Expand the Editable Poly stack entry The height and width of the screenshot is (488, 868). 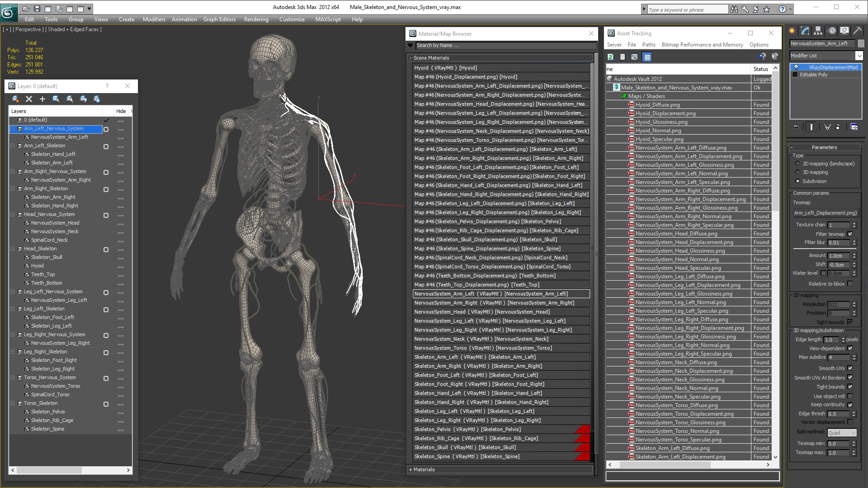(x=795, y=75)
